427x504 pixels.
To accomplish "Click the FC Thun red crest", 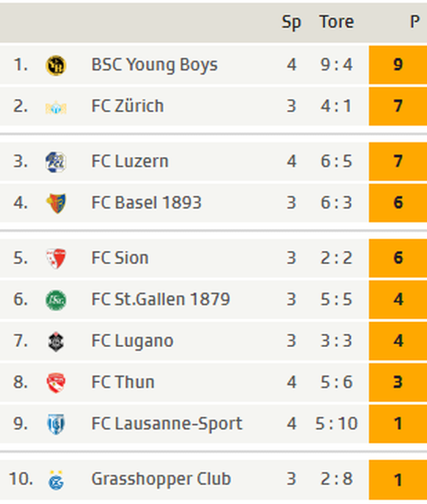I will click(56, 383).
